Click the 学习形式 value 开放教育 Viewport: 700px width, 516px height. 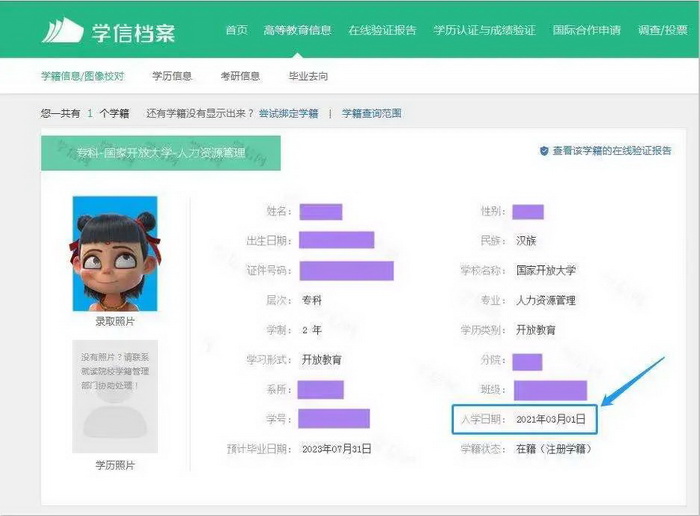[x=322, y=359]
